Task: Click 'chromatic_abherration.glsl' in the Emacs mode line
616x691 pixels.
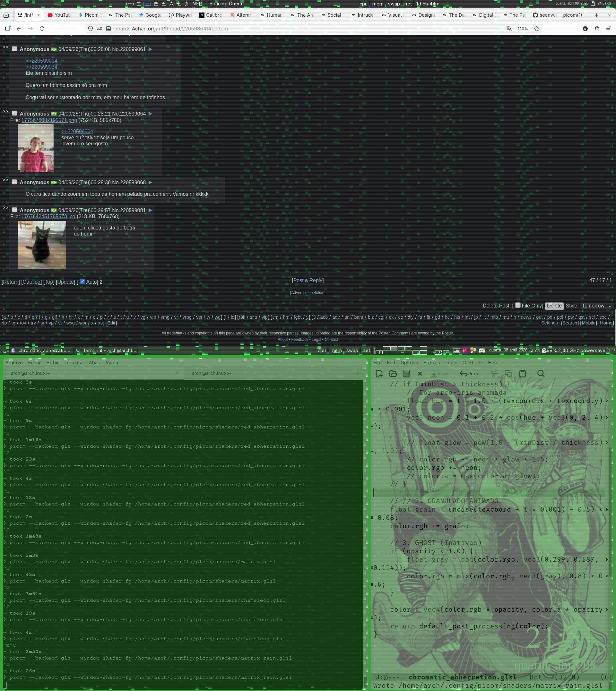Action: click(462, 677)
